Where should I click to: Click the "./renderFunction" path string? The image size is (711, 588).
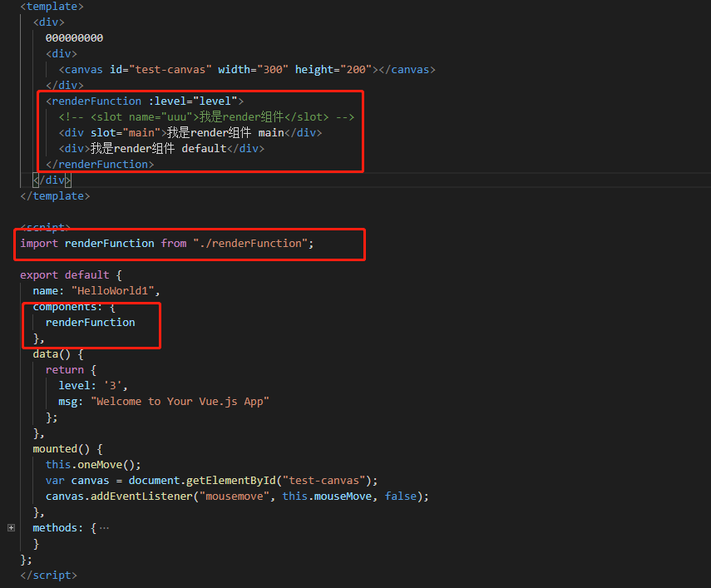tap(250, 244)
